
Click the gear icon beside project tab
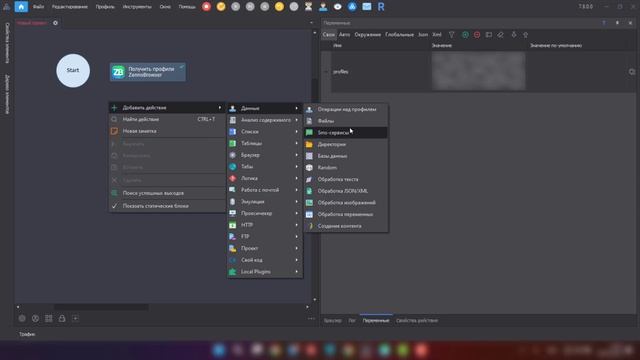56,23
